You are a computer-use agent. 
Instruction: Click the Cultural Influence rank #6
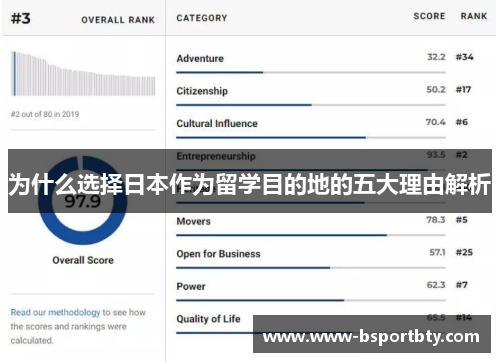462,122
